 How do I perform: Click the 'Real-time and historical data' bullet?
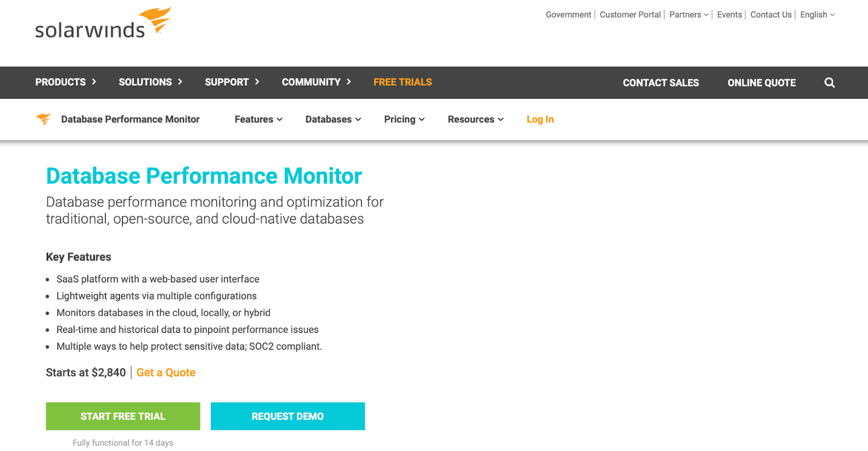pyautogui.click(x=188, y=330)
